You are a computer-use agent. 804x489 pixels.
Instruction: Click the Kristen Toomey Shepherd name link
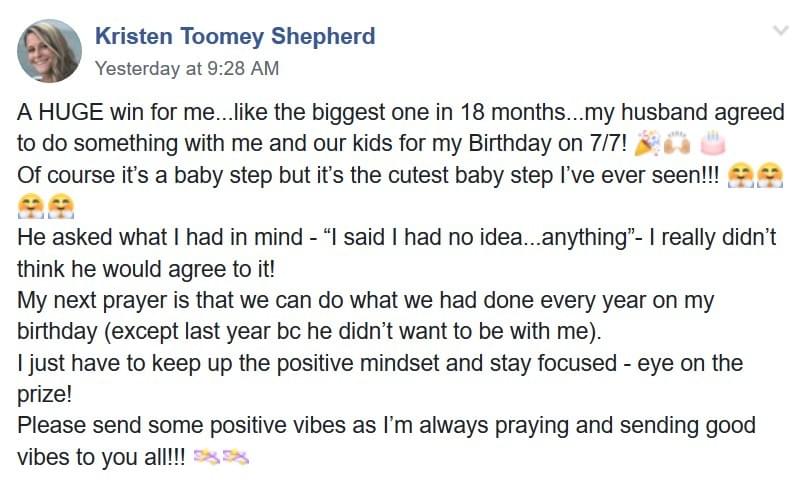point(235,36)
